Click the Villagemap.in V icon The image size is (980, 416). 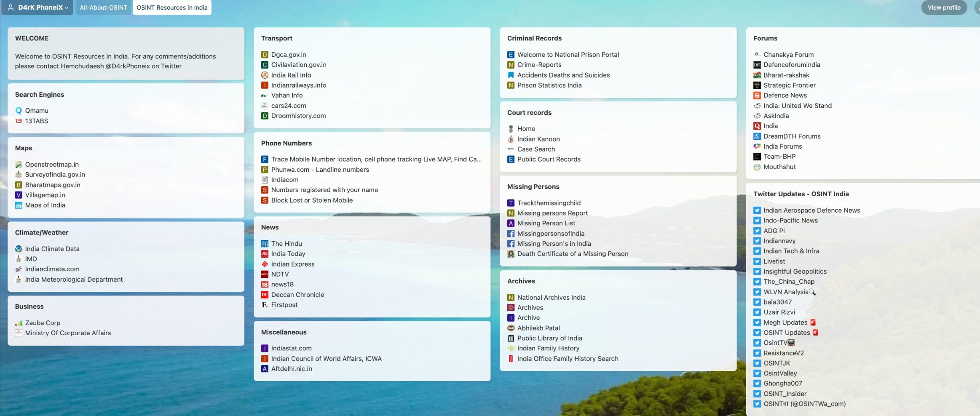coord(19,195)
